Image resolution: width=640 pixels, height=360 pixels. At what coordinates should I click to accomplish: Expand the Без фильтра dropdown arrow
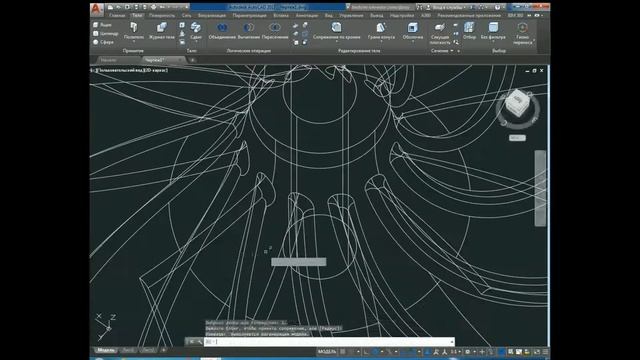click(x=493, y=42)
